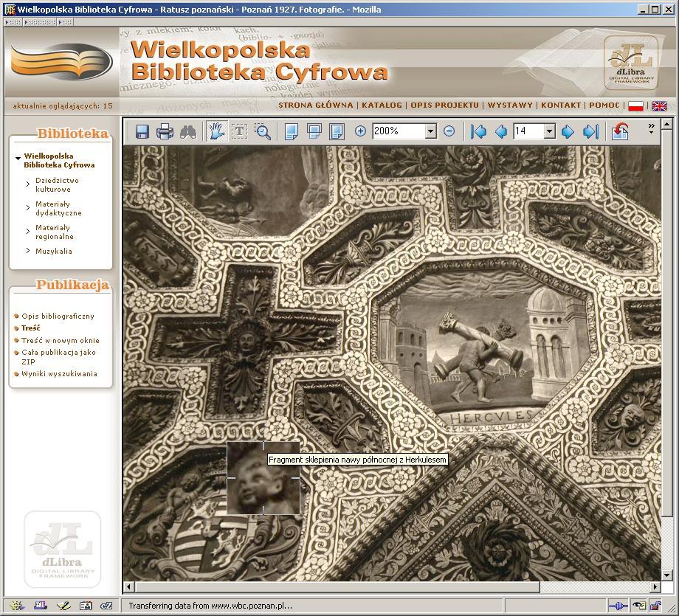Open the Materiały regionalne collection link
Screen dimensions: 679x616
tap(54, 232)
